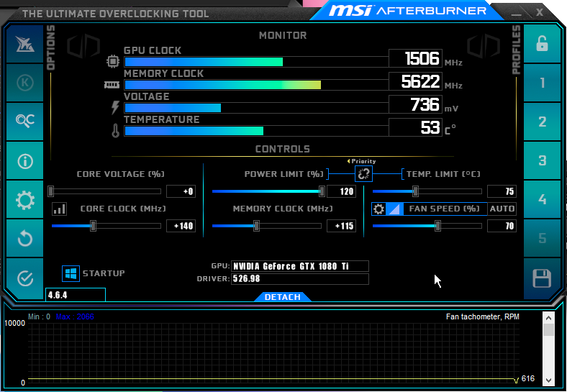Click the reset to defaults arrow icon
Viewport: 567px width, 392px height.
(24, 238)
